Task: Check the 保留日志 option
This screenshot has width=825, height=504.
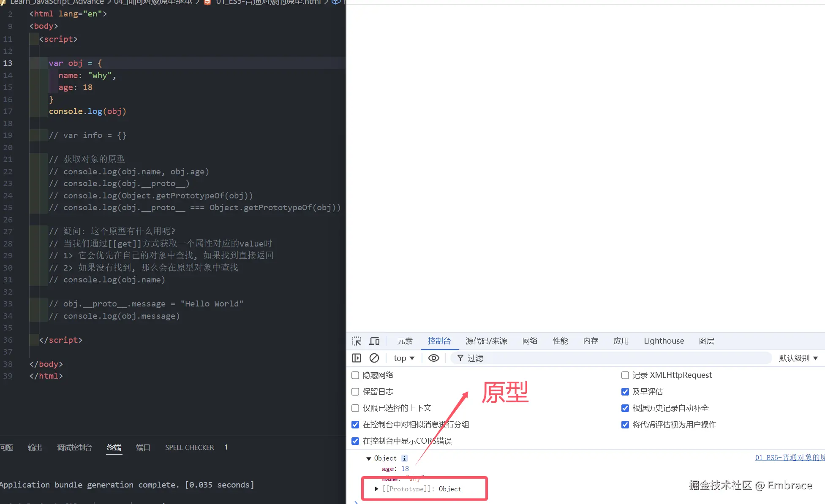Action: [355, 392]
